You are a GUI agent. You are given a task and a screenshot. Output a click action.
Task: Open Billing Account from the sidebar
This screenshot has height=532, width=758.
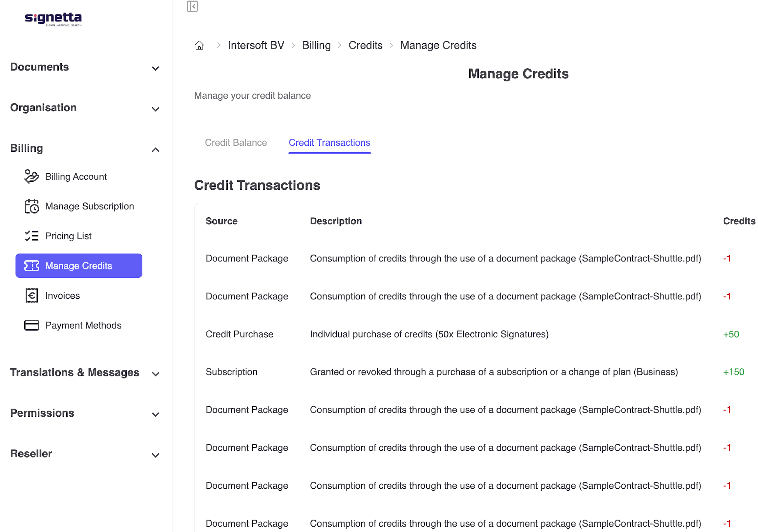tap(76, 177)
